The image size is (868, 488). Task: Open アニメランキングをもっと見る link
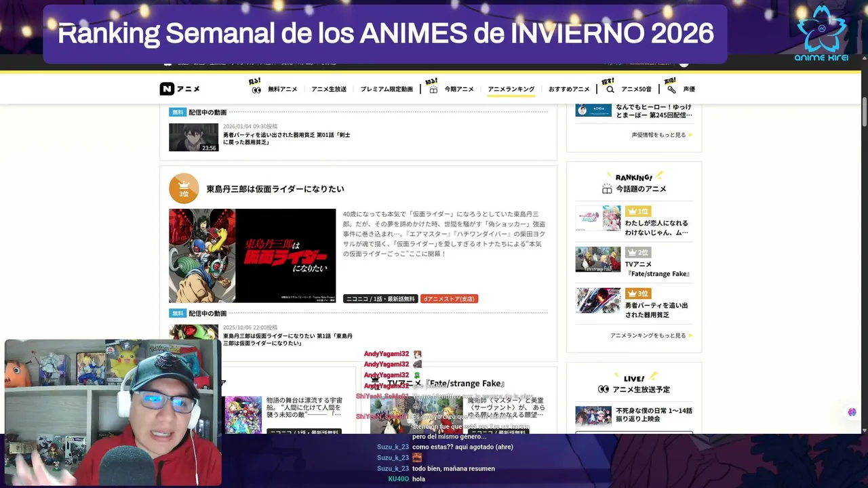coord(648,335)
